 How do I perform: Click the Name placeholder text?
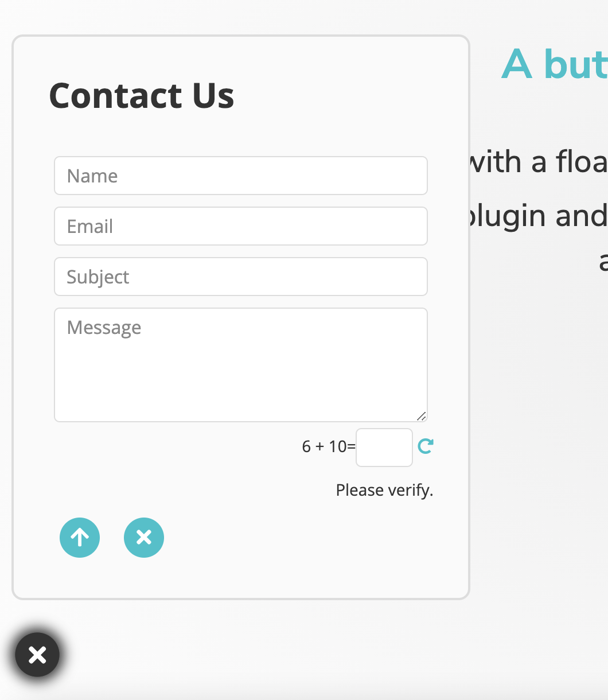click(92, 176)
